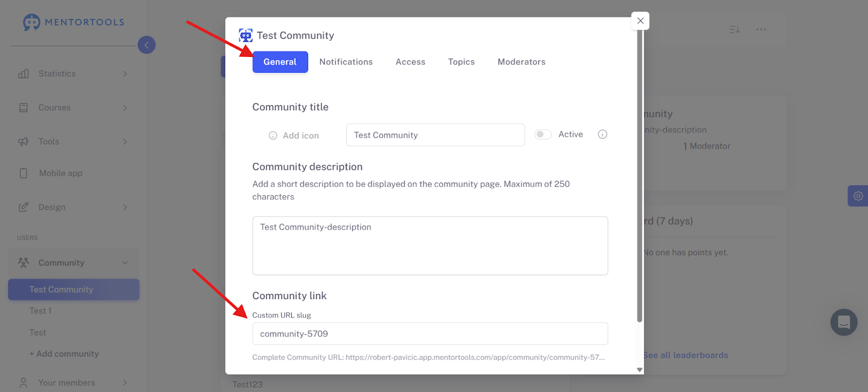Select the General tab

click(280, 62)
